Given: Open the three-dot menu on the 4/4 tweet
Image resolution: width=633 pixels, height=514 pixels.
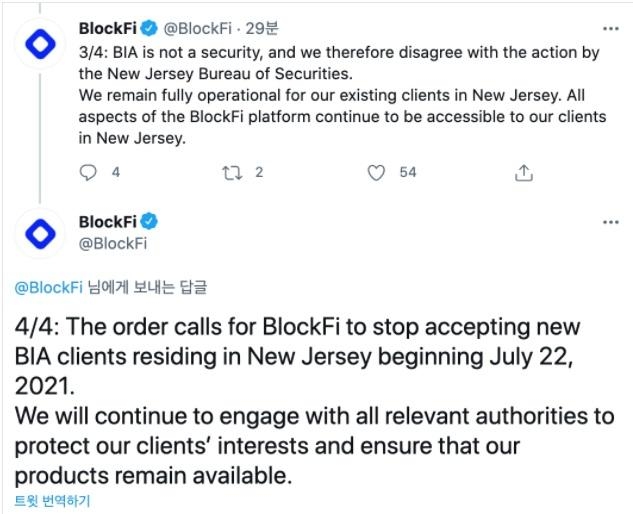Looking at the screenshot, I should (611, 222).
